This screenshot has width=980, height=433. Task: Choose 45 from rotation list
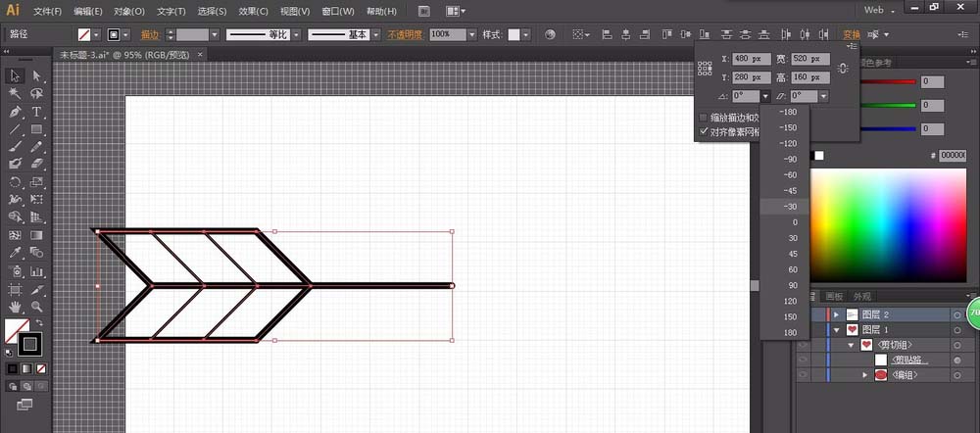(784, 254)
